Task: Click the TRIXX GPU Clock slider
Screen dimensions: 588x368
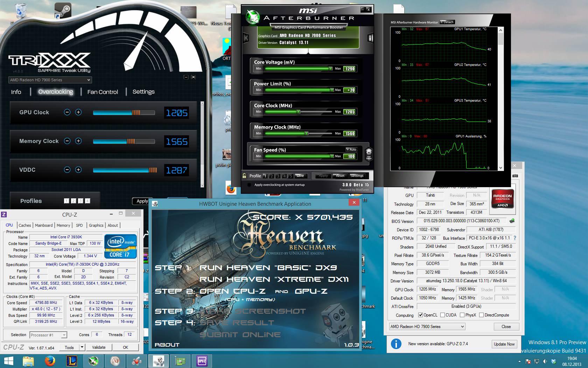Action: click(x=124, y=113)
